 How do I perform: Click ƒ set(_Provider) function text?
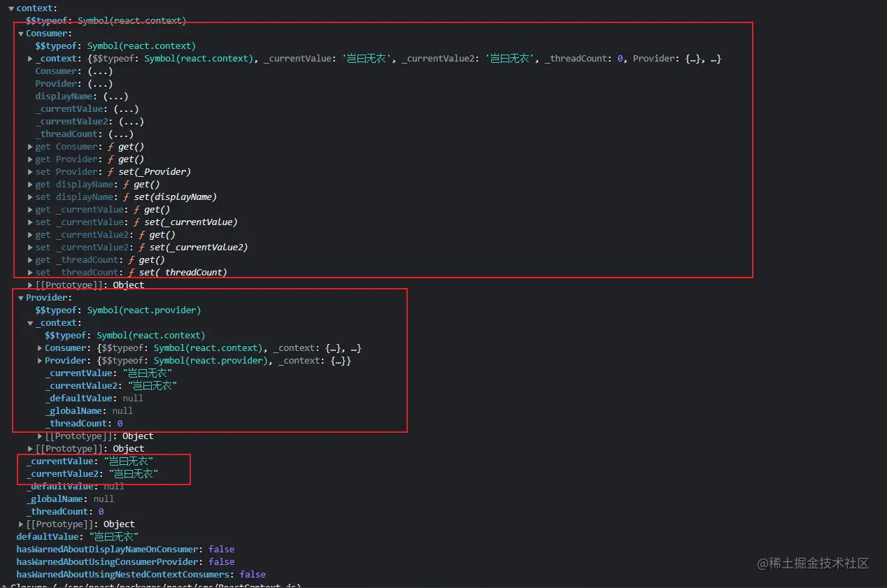click(x=149, y=172)
